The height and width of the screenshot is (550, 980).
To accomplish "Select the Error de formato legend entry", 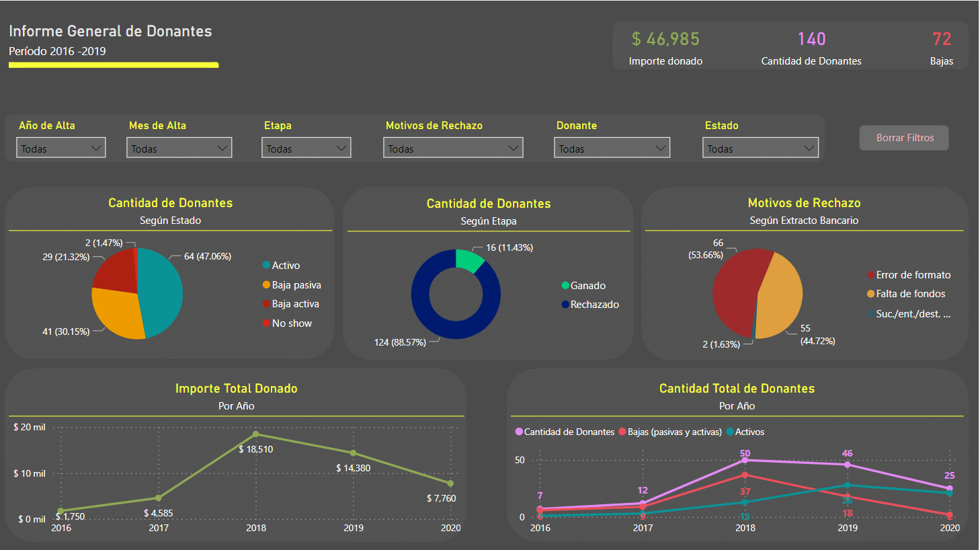I will [x=908, y=275].
